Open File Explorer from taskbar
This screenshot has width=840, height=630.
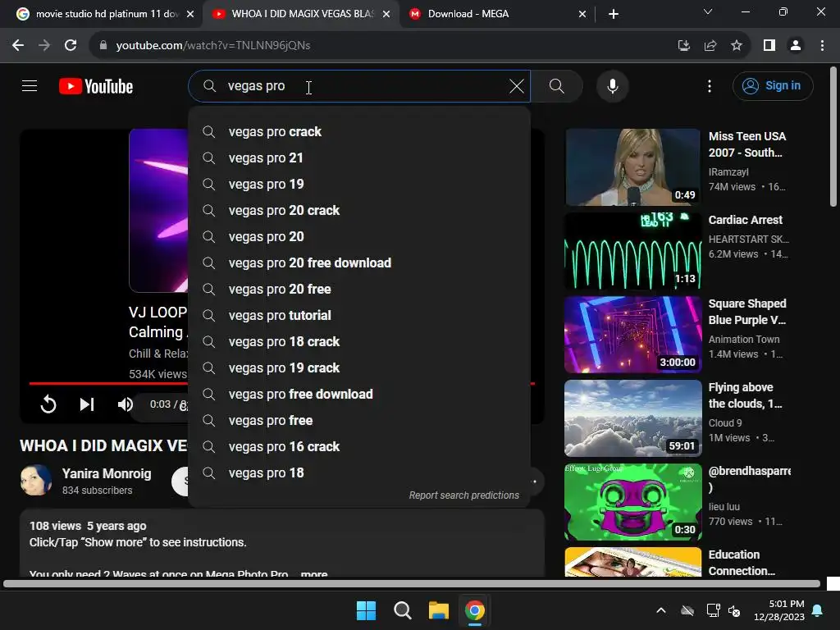(x=438, y=610)
